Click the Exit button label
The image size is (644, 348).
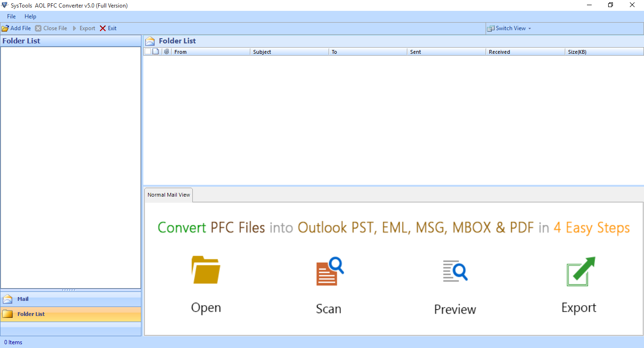click(112, 28)
